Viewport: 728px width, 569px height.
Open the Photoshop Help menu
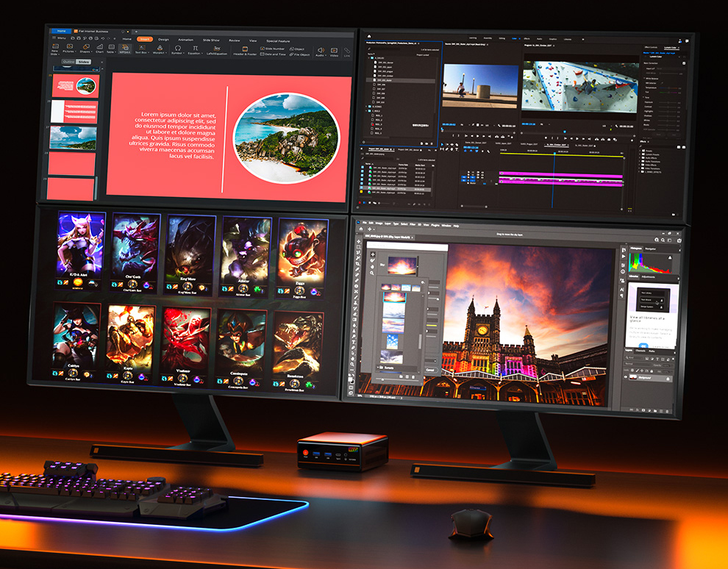[456, 226]
